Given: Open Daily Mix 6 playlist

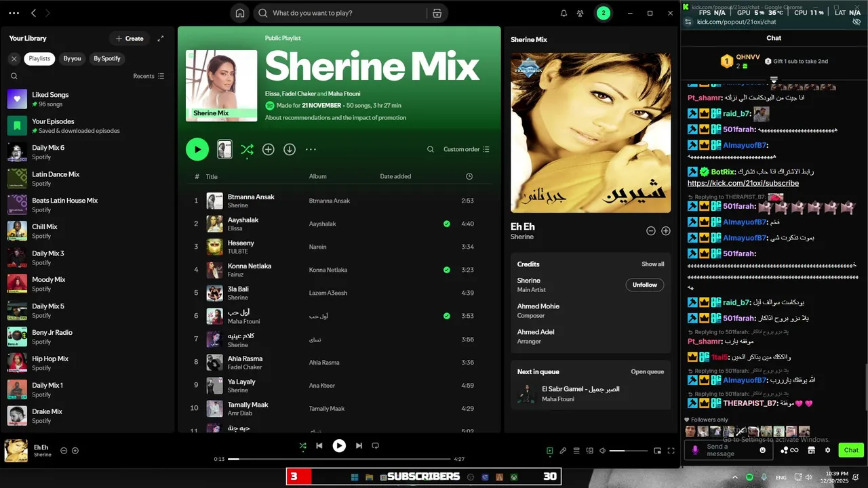Looking at the screenshot, I should point(88,152).
